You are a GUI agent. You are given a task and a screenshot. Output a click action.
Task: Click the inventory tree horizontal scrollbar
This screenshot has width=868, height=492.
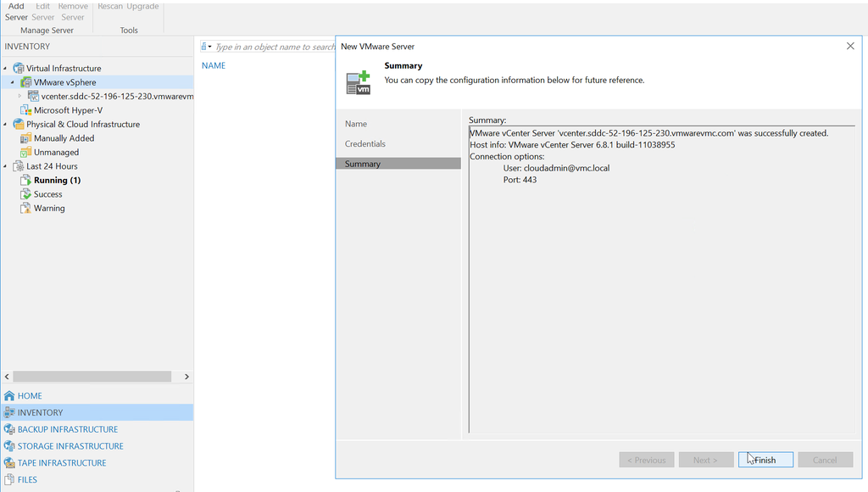coord(92,376)
